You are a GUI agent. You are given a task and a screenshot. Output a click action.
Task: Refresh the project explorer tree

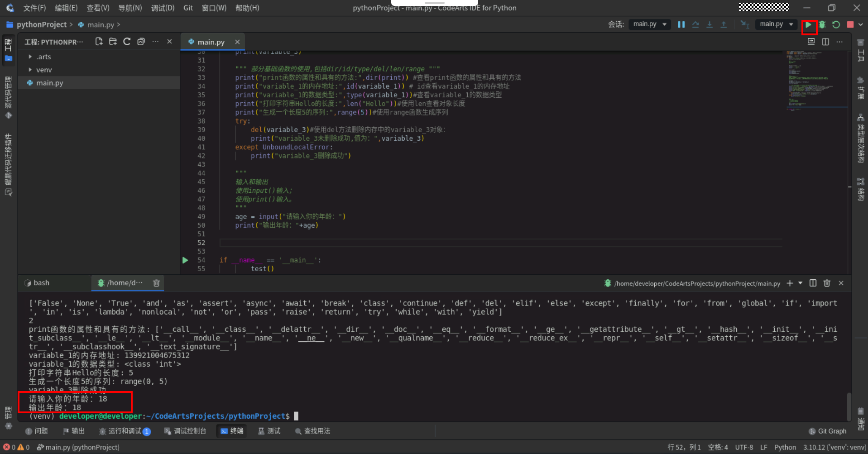coord(127,42)
